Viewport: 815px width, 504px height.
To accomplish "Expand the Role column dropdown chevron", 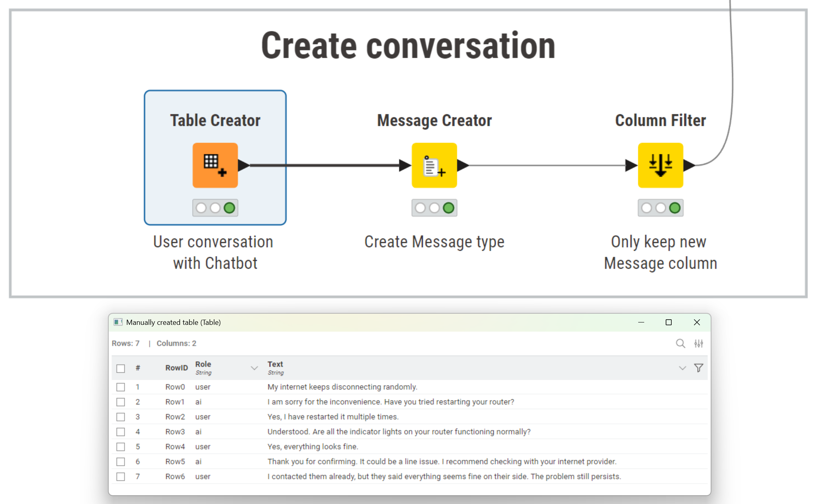I will pos(254,368).
